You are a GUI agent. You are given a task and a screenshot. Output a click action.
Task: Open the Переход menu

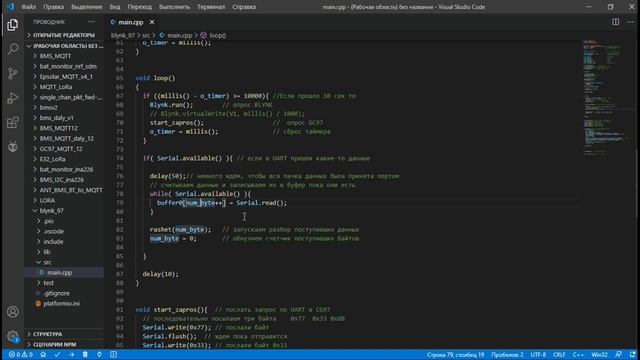click(139, 7)
